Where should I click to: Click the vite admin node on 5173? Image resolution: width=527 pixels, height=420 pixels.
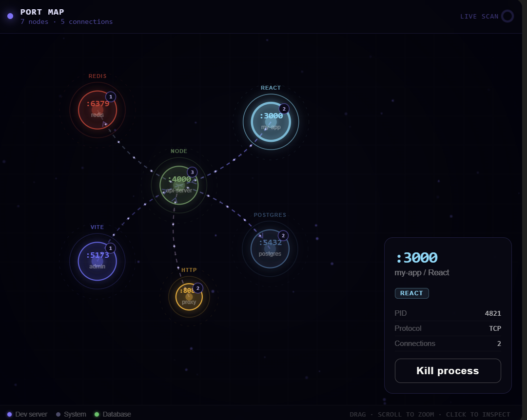coord(97,261)
